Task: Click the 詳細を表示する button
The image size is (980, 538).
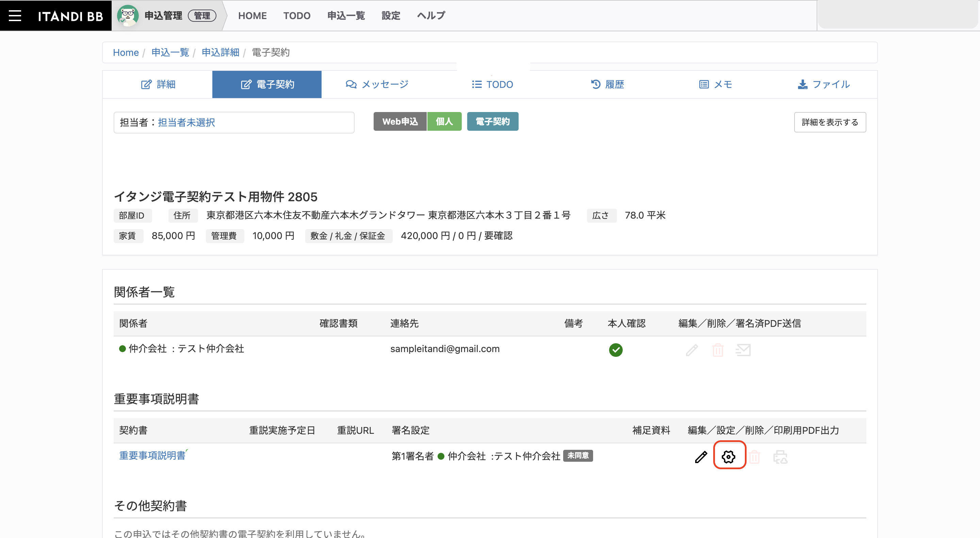Action: [x=830, y=122]
